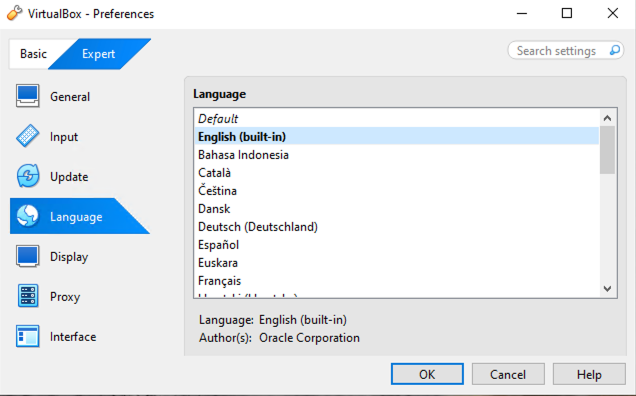Confirm preferences with OK button

coord(427,374)
